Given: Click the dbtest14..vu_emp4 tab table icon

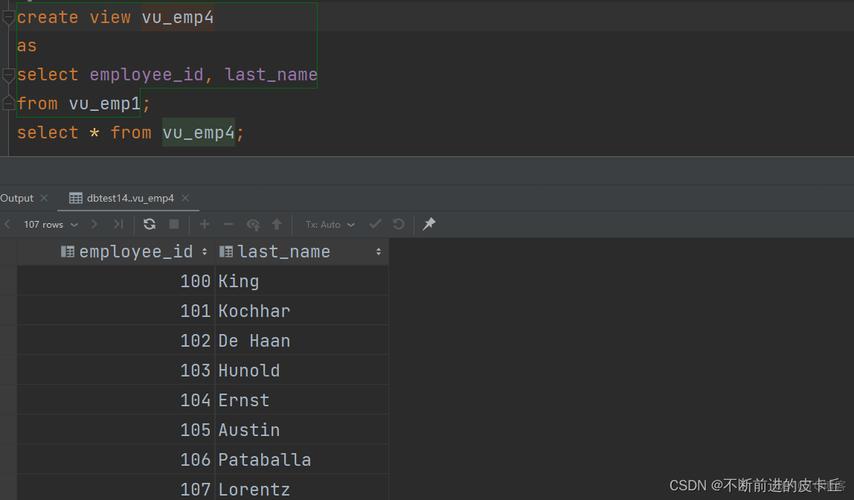Looking at the screenshot, I should tap(76, 198).
